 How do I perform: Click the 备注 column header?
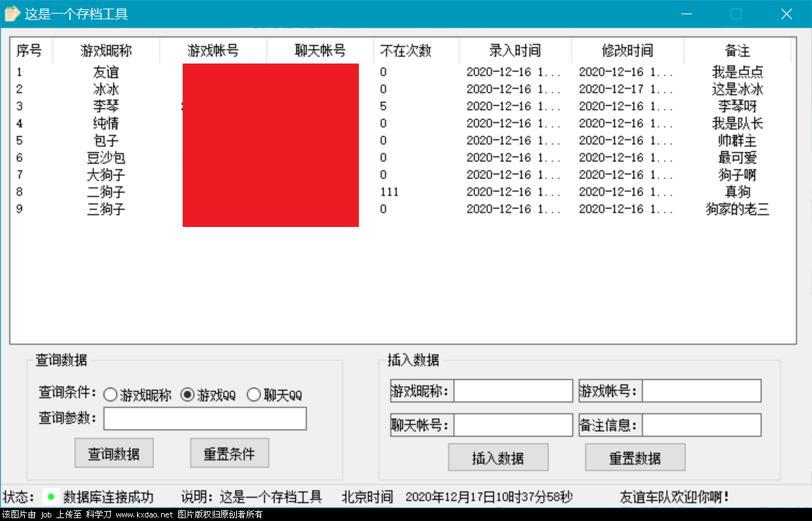pos(737,51)
